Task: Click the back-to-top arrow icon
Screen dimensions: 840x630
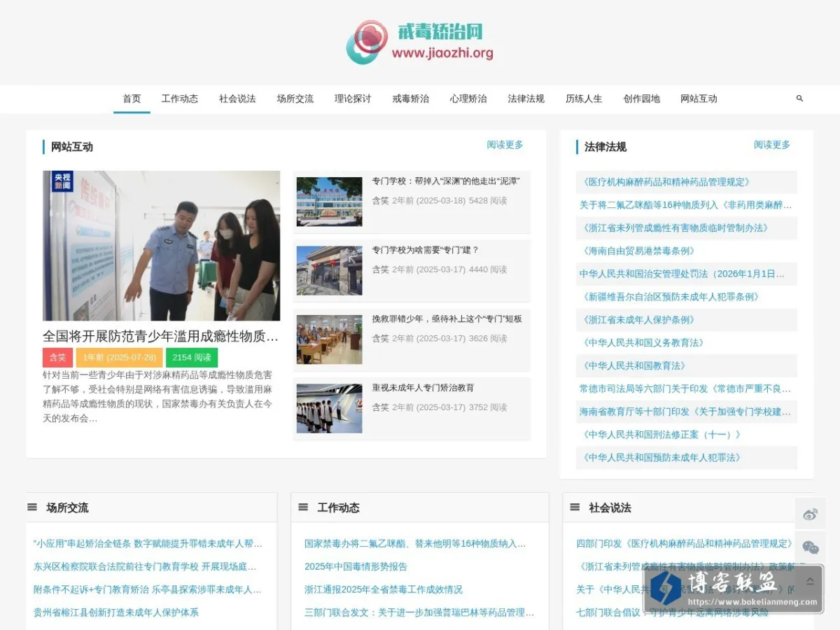Action: point(811,581)
